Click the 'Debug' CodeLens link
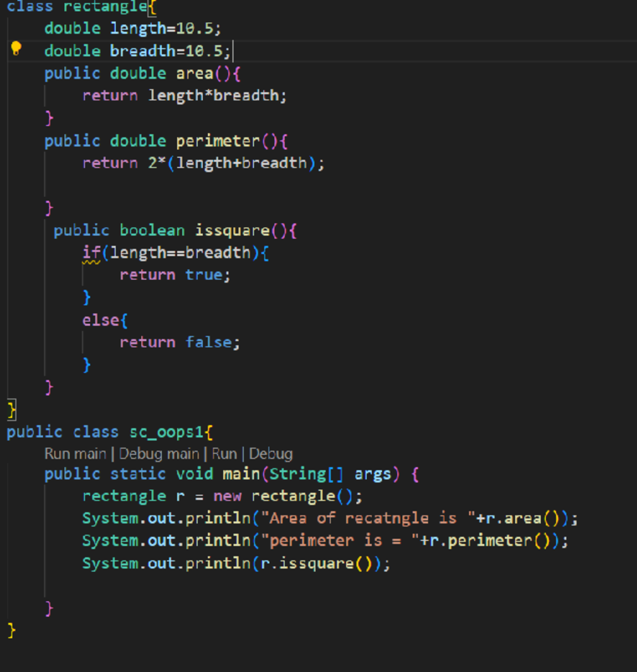Image resolution: width=637 pixels, height=672 pixels. [x=271, y=454]
